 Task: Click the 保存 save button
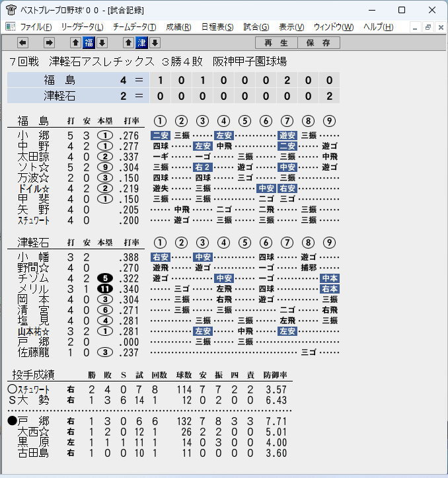point(318,43)
